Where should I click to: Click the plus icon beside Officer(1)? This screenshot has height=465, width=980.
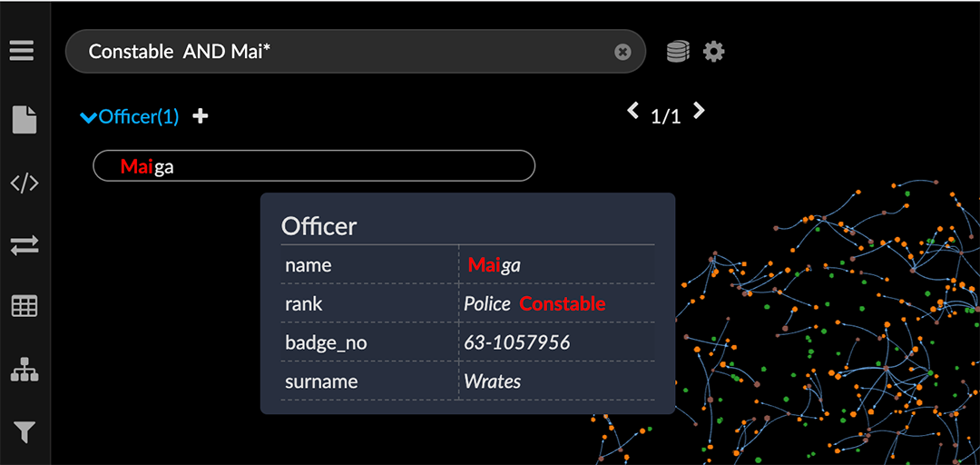pyautogui.click(x=201, y=116)
